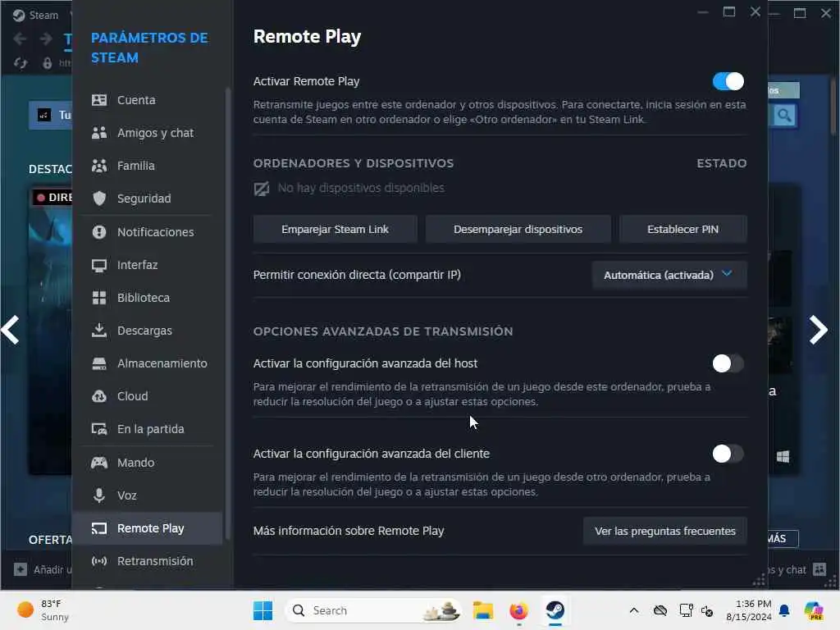Image resolution: width=840 pixels, height=630 pixels.
Task: Open Firefox from the taskbar
Action: (518, 610)
